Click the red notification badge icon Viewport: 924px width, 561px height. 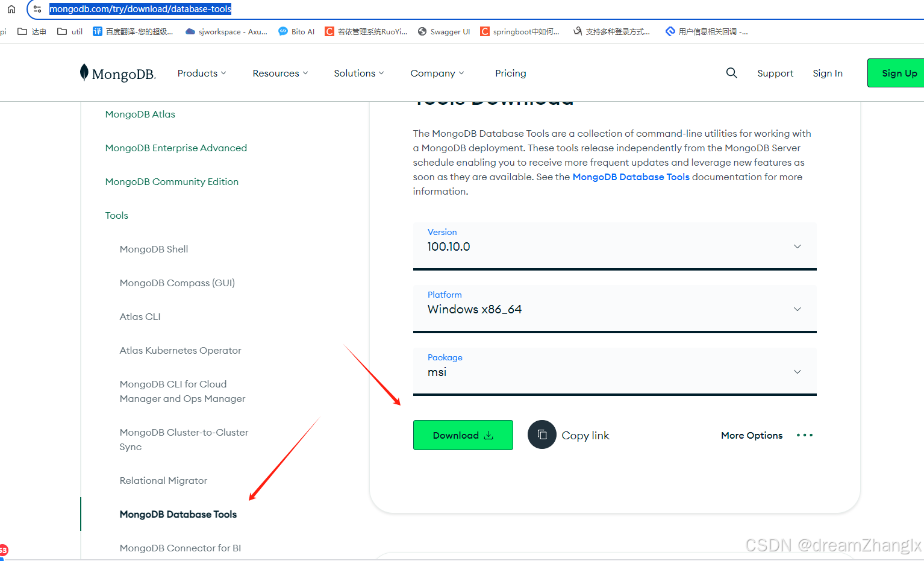tap(3, 550)
